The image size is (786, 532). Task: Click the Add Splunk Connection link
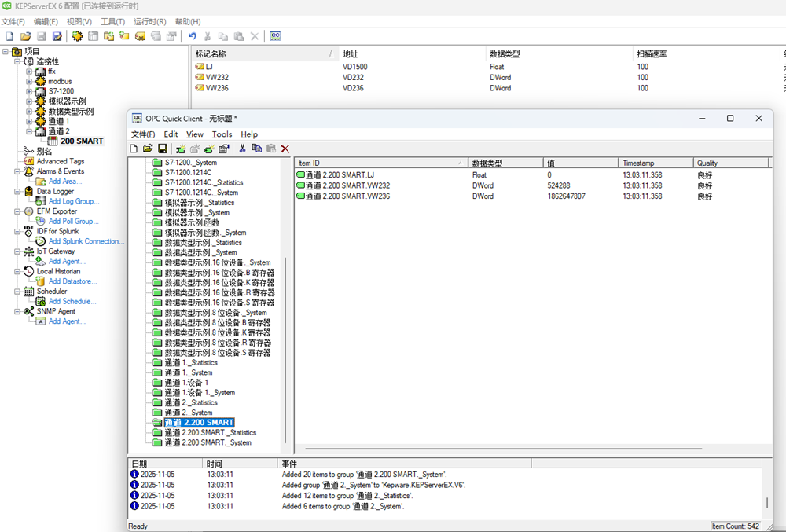tap(86, 241)
